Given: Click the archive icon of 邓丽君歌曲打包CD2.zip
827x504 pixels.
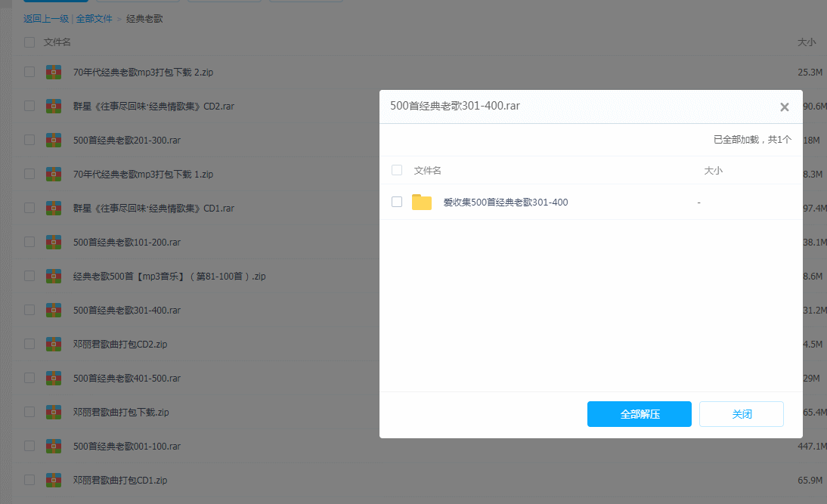Looking at the screenshot, I should click(x=53, y=344).
